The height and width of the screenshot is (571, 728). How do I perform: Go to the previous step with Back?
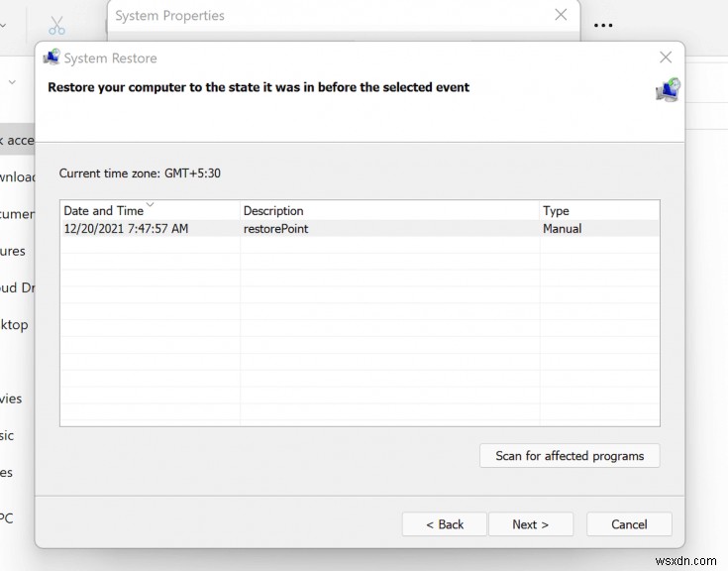[444, 524]
